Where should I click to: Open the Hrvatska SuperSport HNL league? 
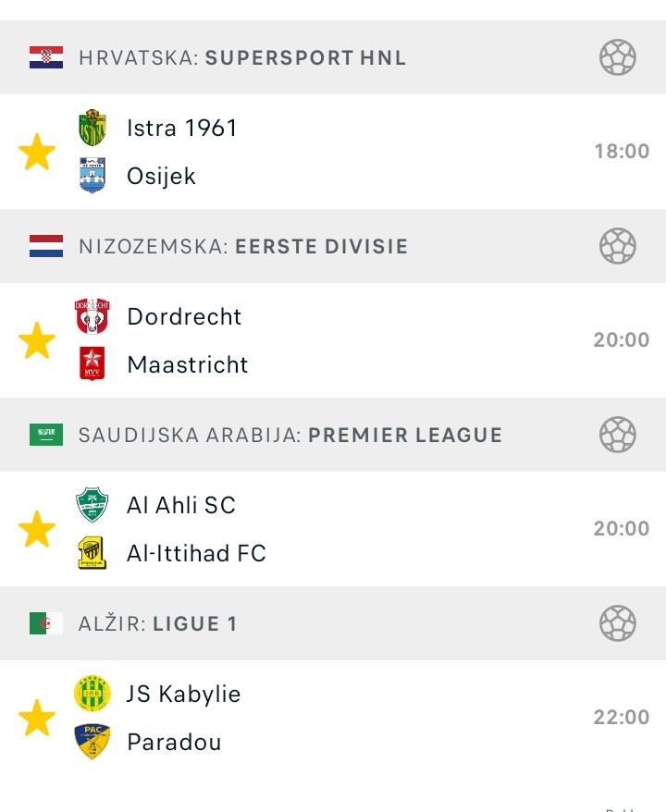point(242,57)
